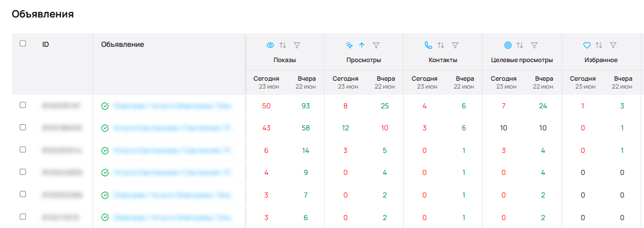This screenshot has width=644, height=228.
Task: Open the filter icon for Показы
Action: pyautogui.click(x=297, y=45)
